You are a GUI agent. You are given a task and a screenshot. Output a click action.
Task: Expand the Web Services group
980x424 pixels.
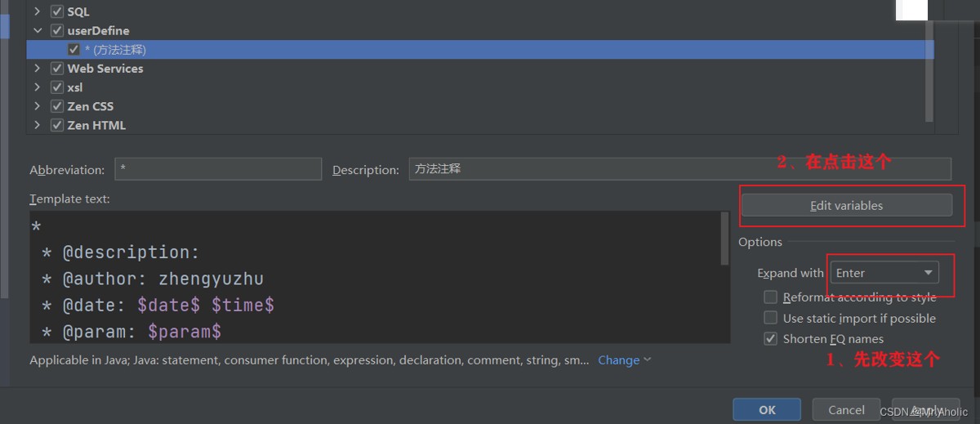tap(37, 69)
